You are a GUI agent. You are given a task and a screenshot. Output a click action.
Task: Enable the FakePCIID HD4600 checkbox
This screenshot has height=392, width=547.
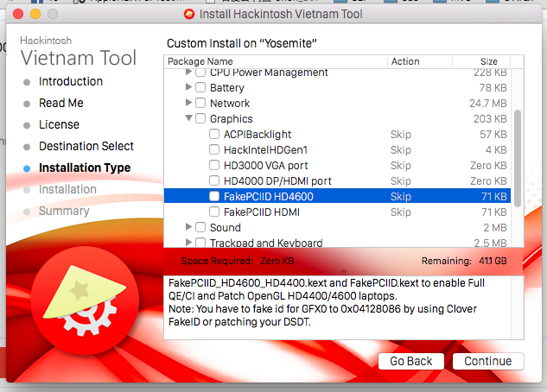[214, 197]
